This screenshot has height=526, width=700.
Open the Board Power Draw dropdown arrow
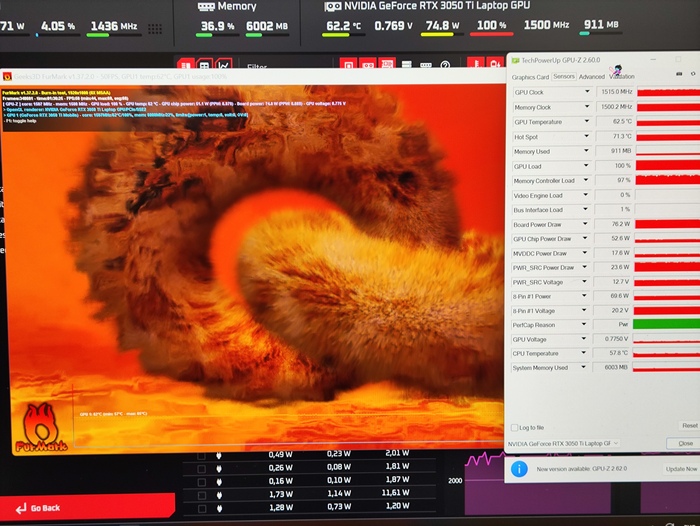point(585,224)
